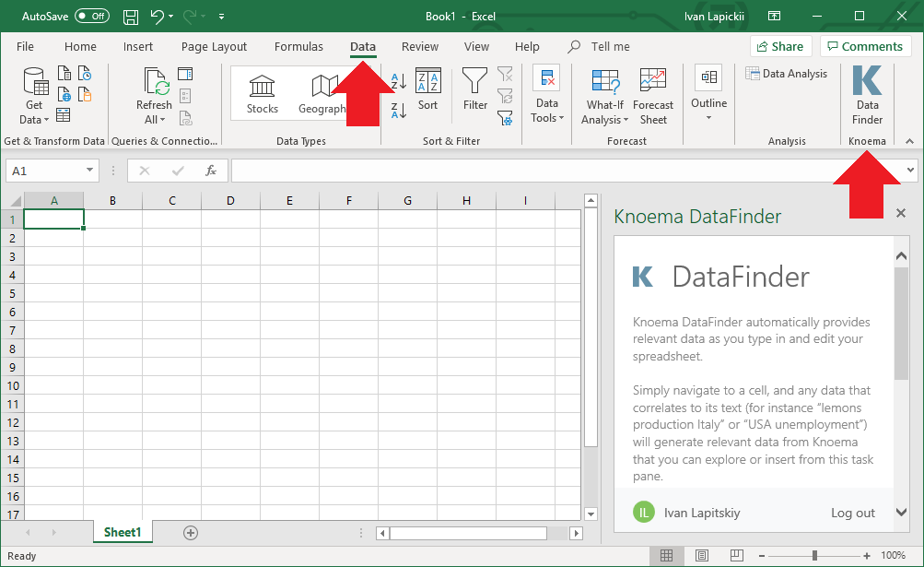
Task: Sort ascending A to Z
Action: (x=399, y=81)
